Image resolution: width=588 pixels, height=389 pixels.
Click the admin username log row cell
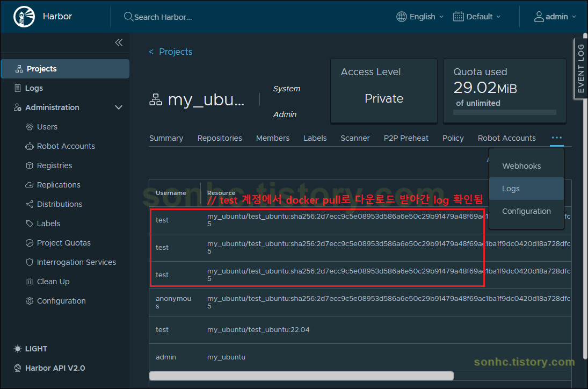pos(166,357)
